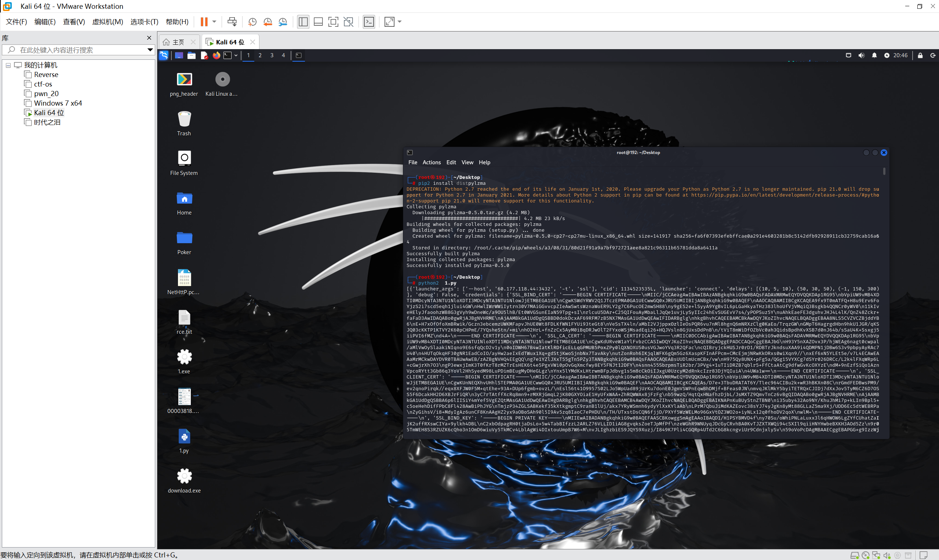This screenshot has width=939, height=560.
Task: Launch terminal emulator from Kali panel
Action: [227, 55]
